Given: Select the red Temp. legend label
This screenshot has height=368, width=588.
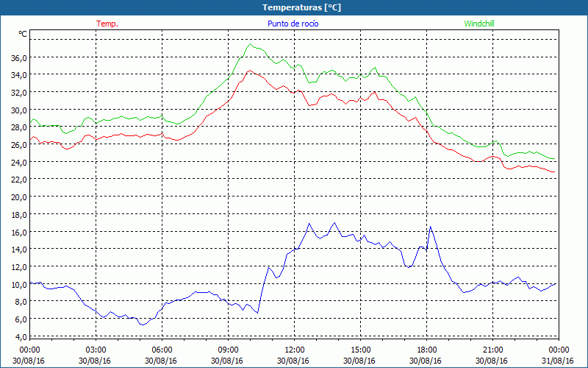Looking at the screenshot, I should (107, 24).
